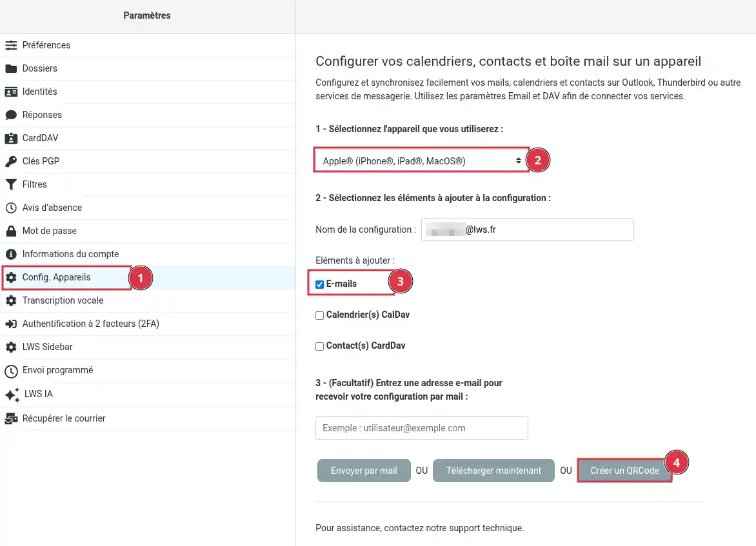Screen dimensions: 756x546
Task: Click the Télécharger maintenant button
Action: pyautogui.click(x=493, y=471)
